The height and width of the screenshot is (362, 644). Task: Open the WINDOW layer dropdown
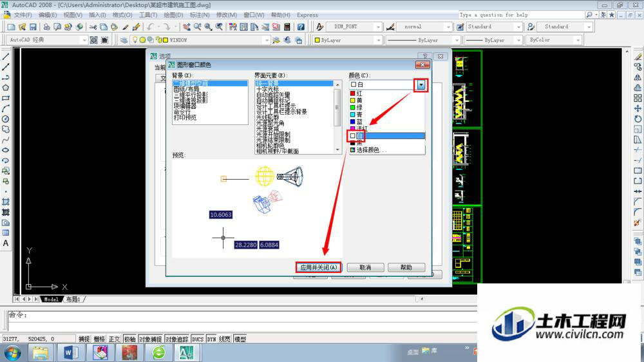tap(267, 41)
